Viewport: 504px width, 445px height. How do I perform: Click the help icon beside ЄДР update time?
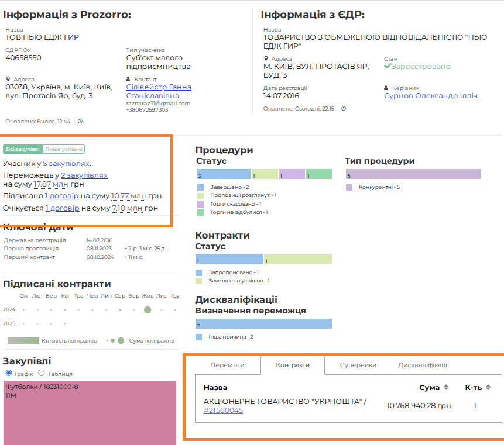[x=344, y=109]
